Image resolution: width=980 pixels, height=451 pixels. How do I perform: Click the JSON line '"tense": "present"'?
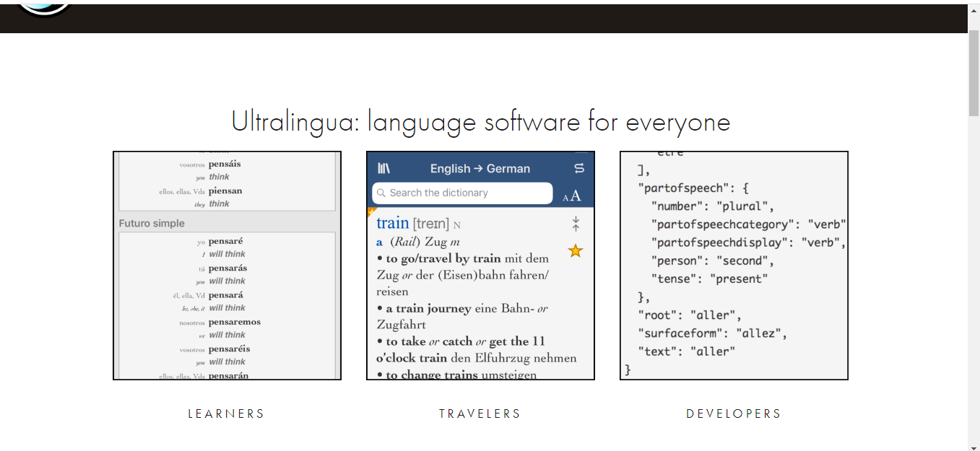709,279
